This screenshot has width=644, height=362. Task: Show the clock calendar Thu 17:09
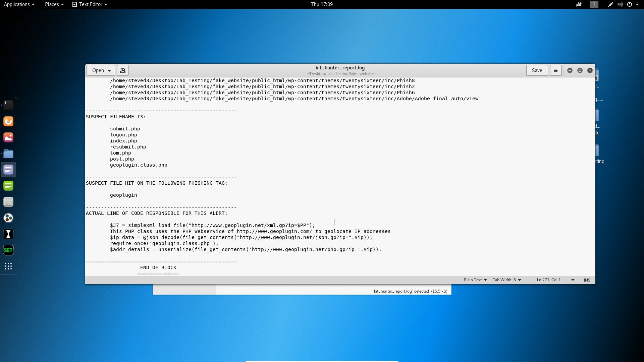(x=322, y=4)
